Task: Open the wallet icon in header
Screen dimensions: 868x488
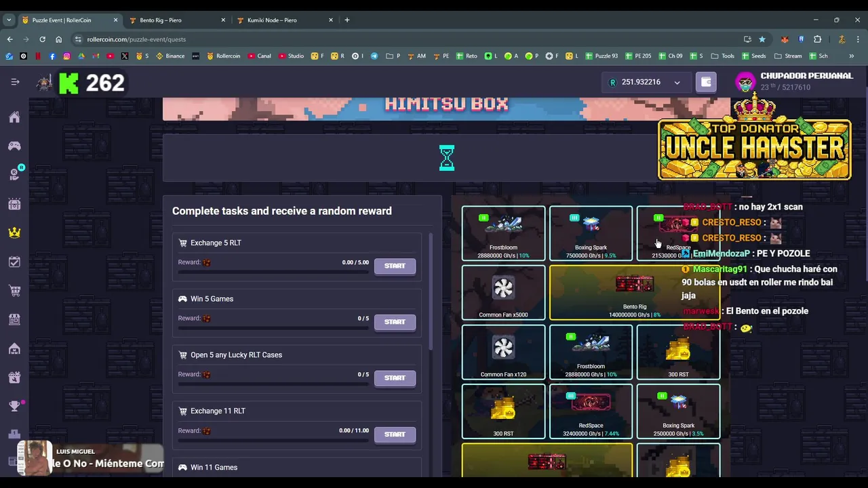Action: pyautogui.click(x=706, y=82)
